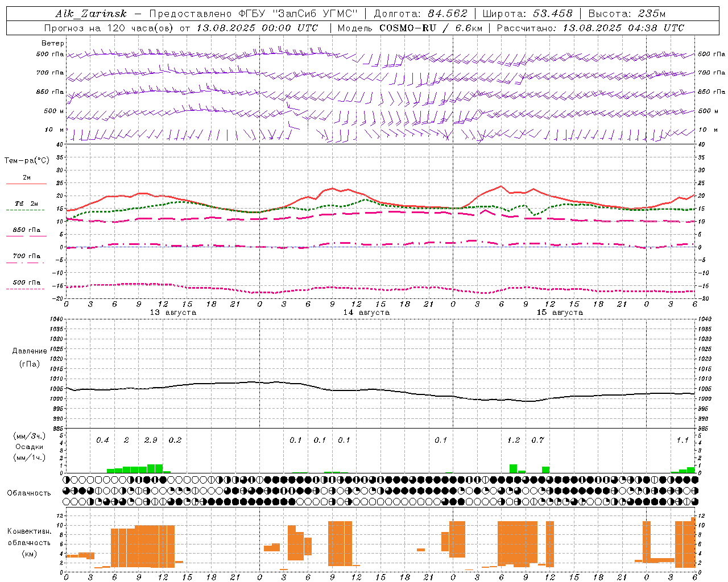Screen dimensions: 728x582
Task: Select the Прогноз на 120 часа(ов) text
Action: coord(109,28)
